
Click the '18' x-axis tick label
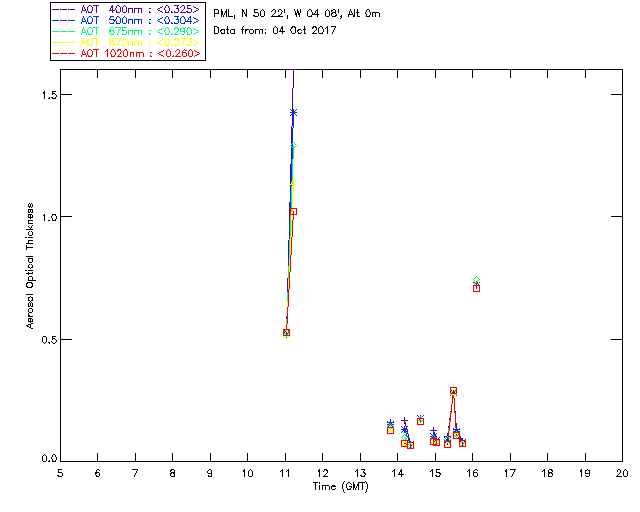[547, 474]
